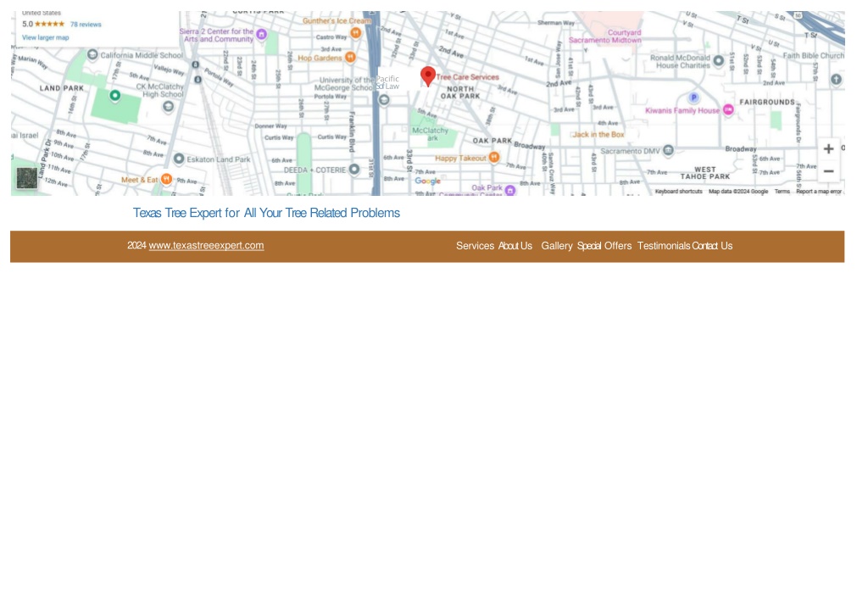
Task: Open Gallery in footer menu
Action: (557, 246)
